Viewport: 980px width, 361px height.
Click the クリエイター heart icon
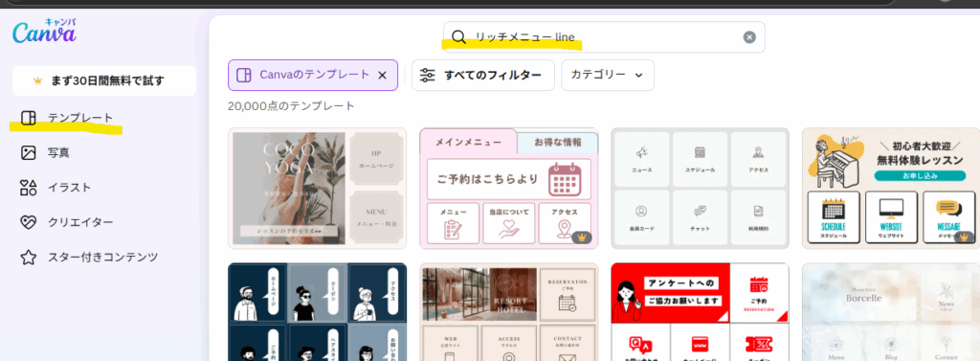coord(28,222)
